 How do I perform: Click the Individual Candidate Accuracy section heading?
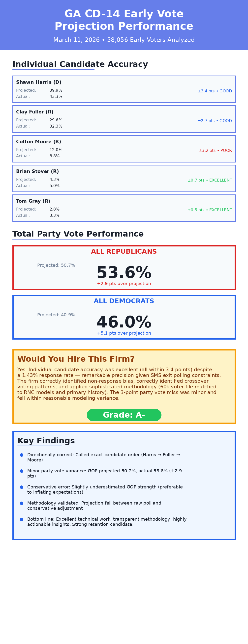[80, 64]
